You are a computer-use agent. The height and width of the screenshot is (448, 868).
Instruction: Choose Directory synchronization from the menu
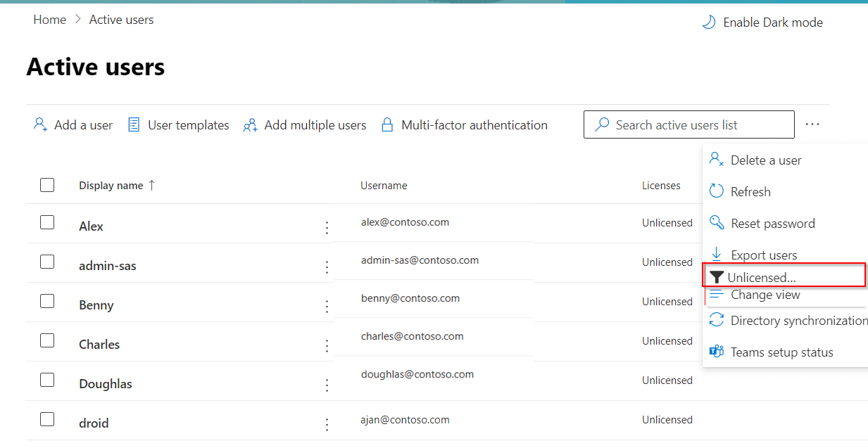click(798, 320)
